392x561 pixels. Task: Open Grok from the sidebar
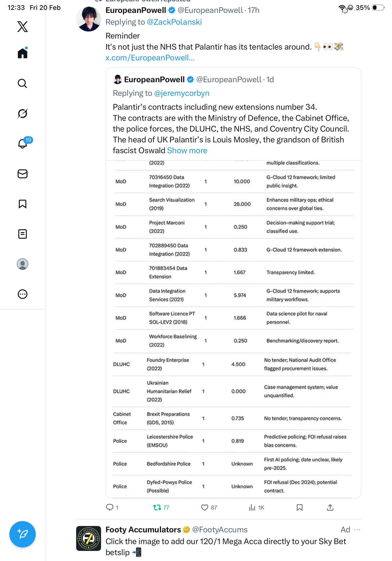(23, 113)
